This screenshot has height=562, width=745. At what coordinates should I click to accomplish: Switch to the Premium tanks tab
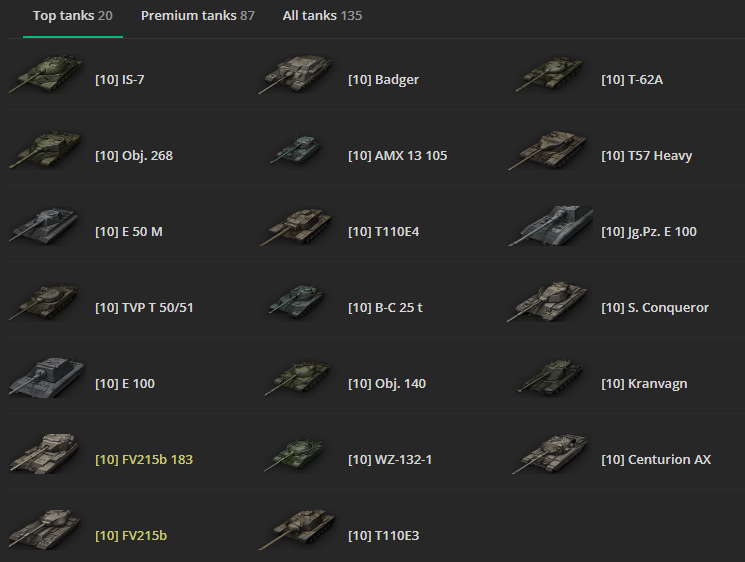point(198,16)
